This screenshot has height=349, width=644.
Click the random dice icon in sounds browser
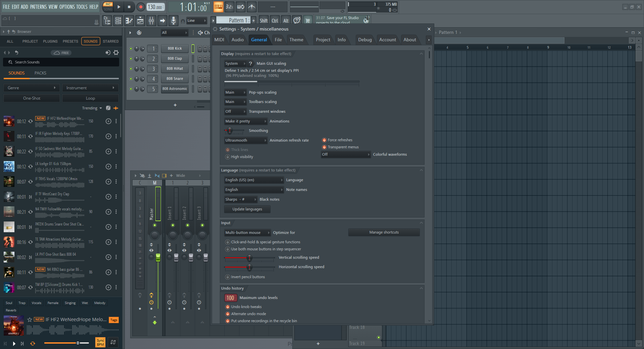[108, 108]
